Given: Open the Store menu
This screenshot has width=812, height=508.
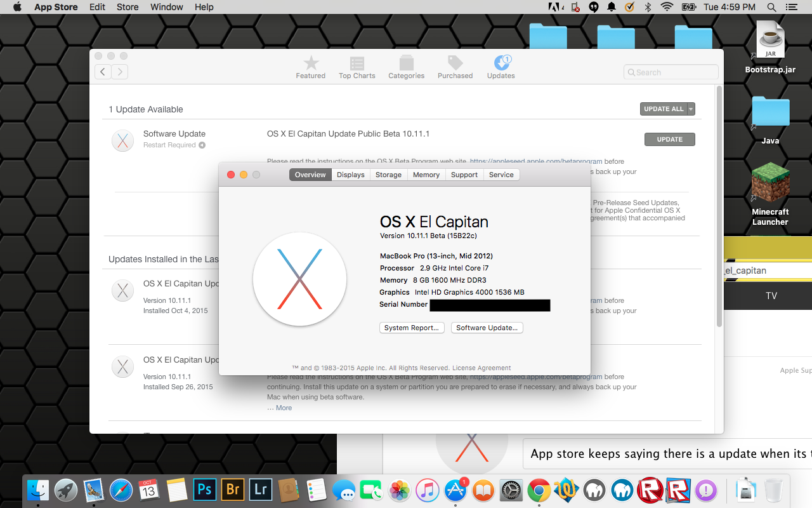Looking at the screenshot, I should click(128, 7).
